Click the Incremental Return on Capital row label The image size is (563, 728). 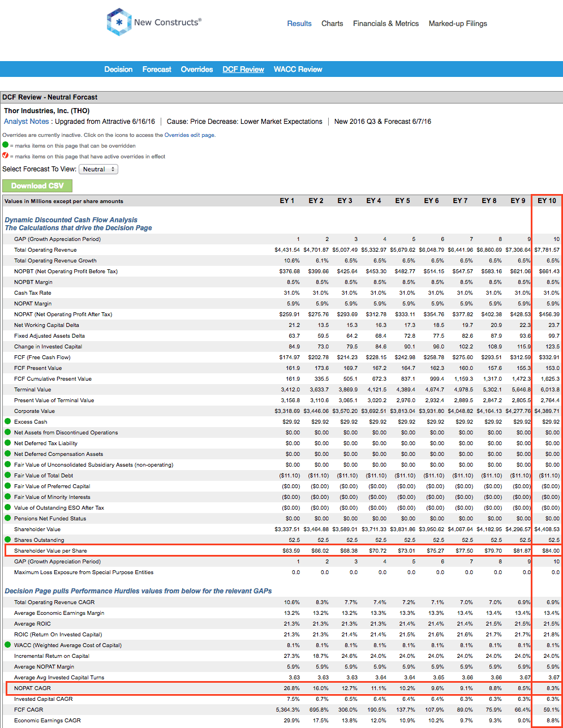click(x=51, y=656)
